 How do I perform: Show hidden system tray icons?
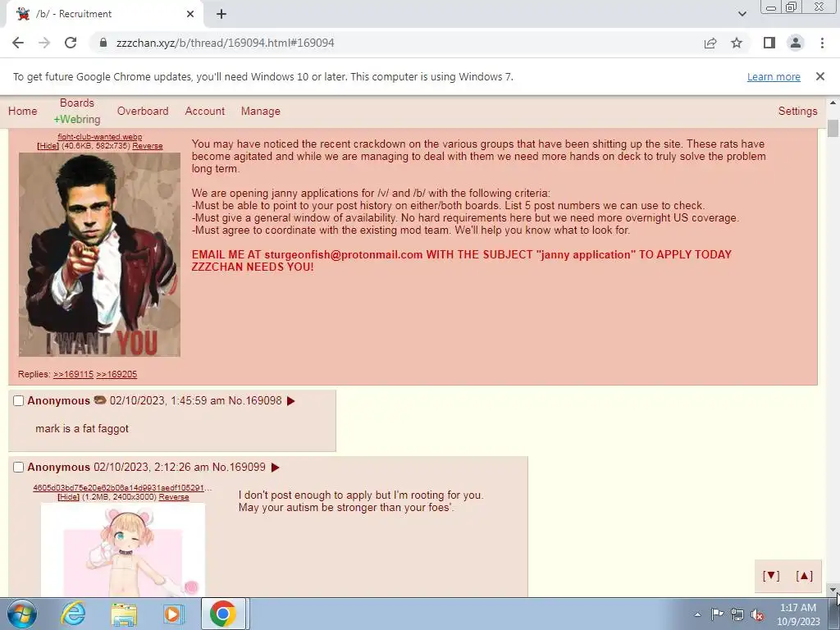tap(697, 614)
